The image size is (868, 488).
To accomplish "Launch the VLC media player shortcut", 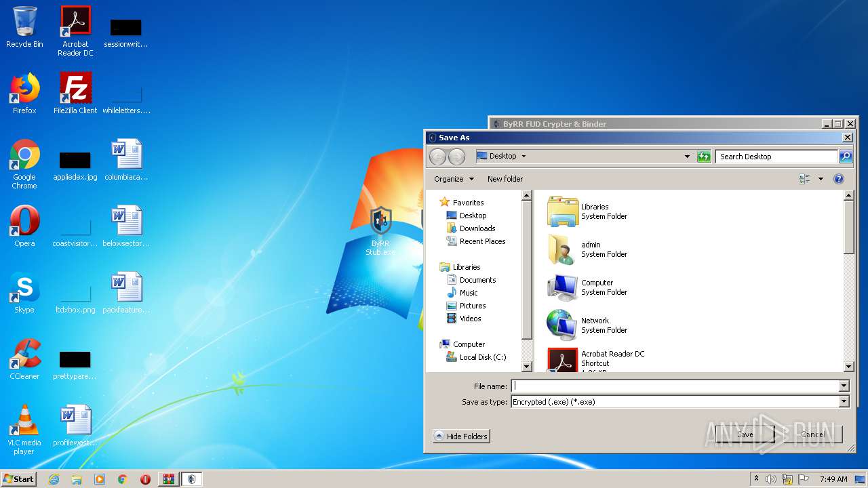I will pyautogui.click(x=24, y=430).
